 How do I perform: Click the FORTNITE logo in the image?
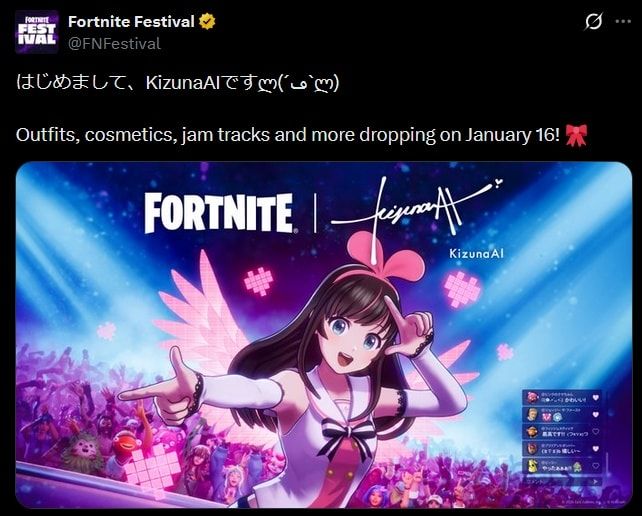click(219, 213)
